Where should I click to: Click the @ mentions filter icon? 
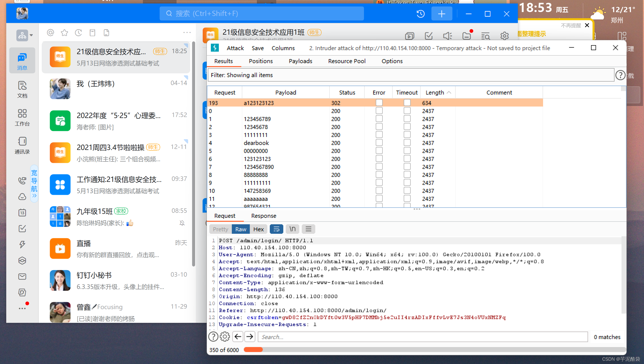tap(50, 33)
